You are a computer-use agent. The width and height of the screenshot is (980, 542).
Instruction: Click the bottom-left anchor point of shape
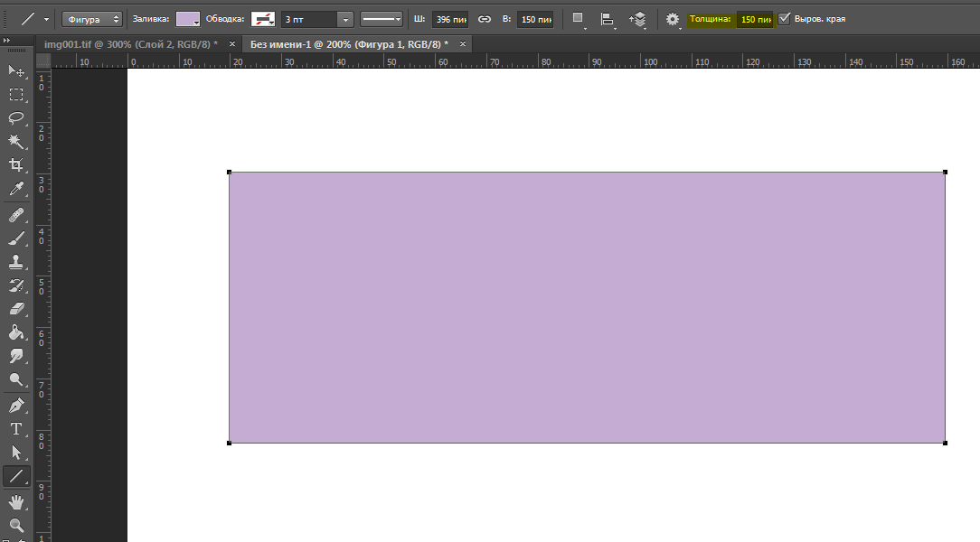[x=229, y=443]
